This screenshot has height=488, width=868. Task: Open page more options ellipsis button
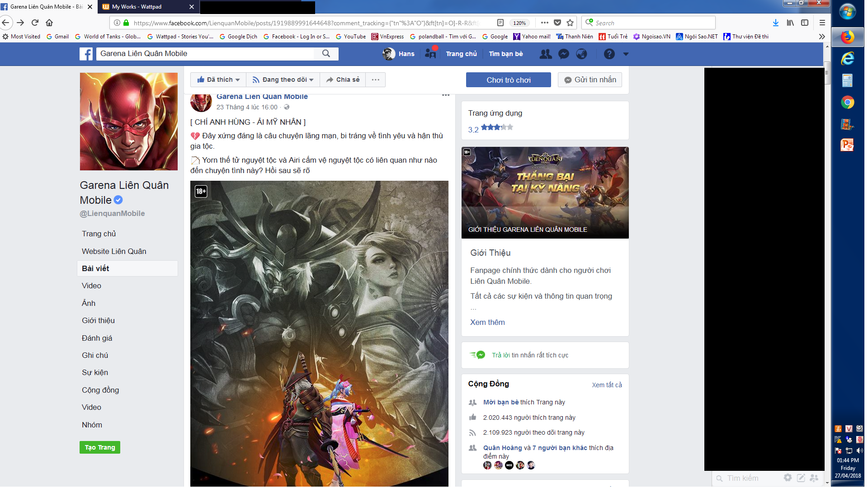click(376, 80)
